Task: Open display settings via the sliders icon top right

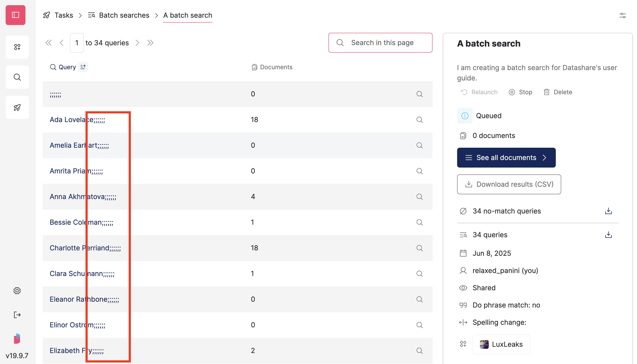Action: (x=623, y=16)
